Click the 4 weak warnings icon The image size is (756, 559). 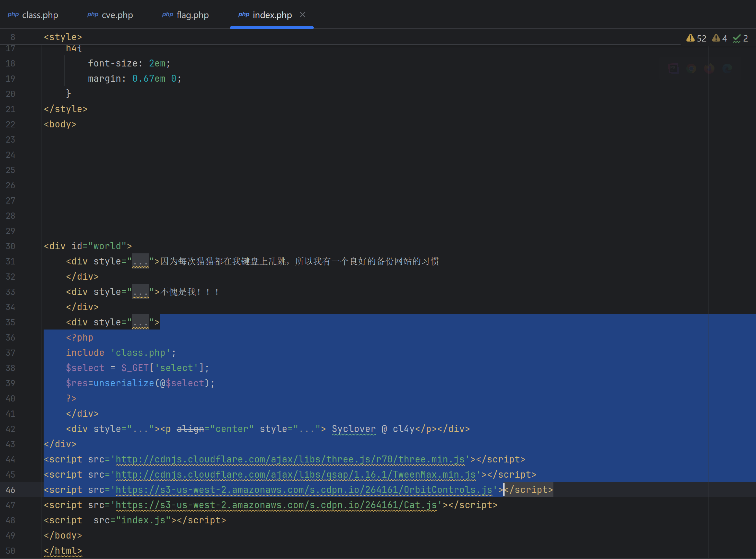tap(716, 38)
